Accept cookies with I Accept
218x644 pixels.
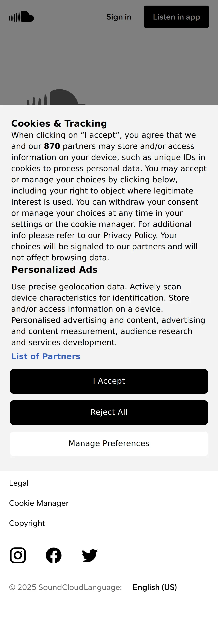109,381
